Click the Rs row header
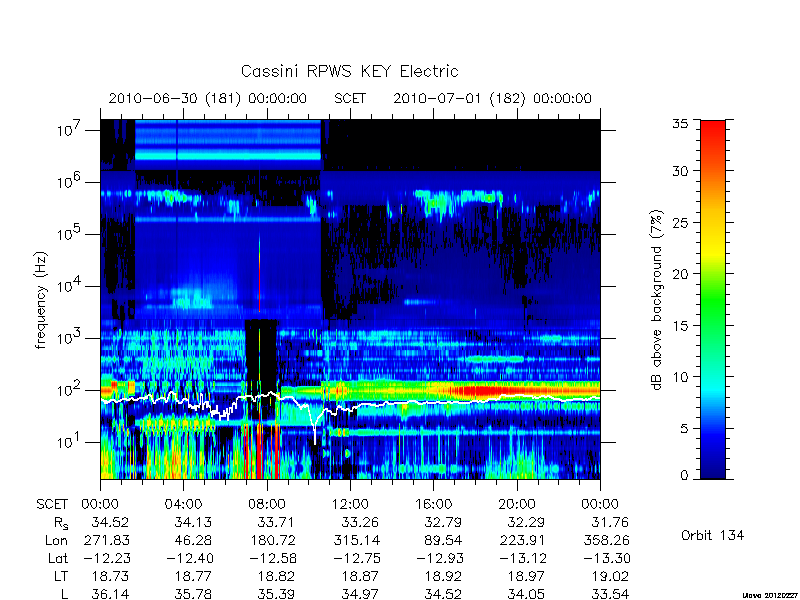This screenshot has height=600, width=800. point(61,523)
